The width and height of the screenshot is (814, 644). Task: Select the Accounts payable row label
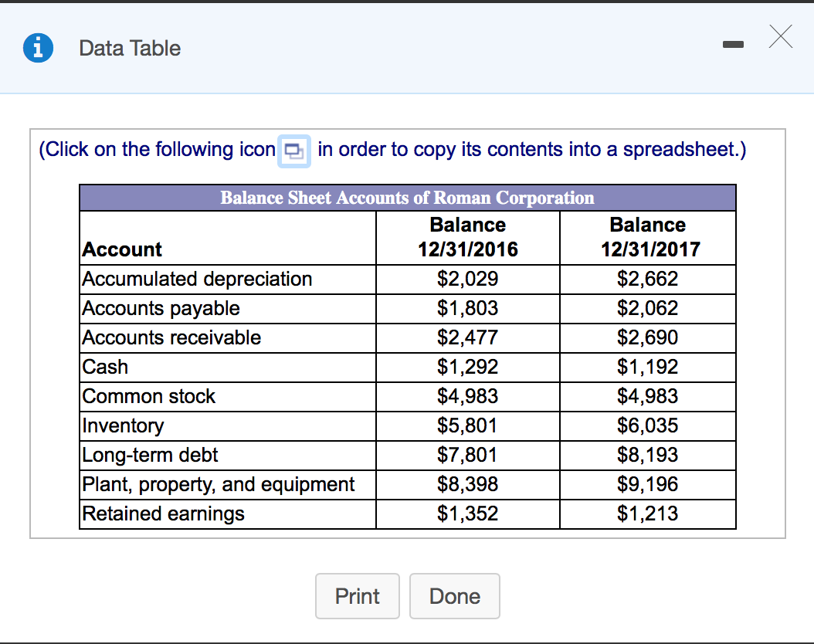tap(161, 309)
